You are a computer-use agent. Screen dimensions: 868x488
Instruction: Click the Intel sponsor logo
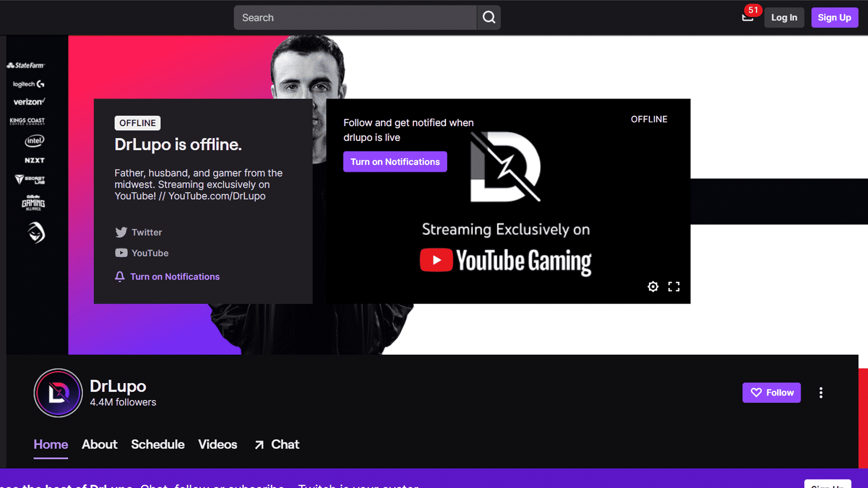pyautogui.click(x=34, y=141)
